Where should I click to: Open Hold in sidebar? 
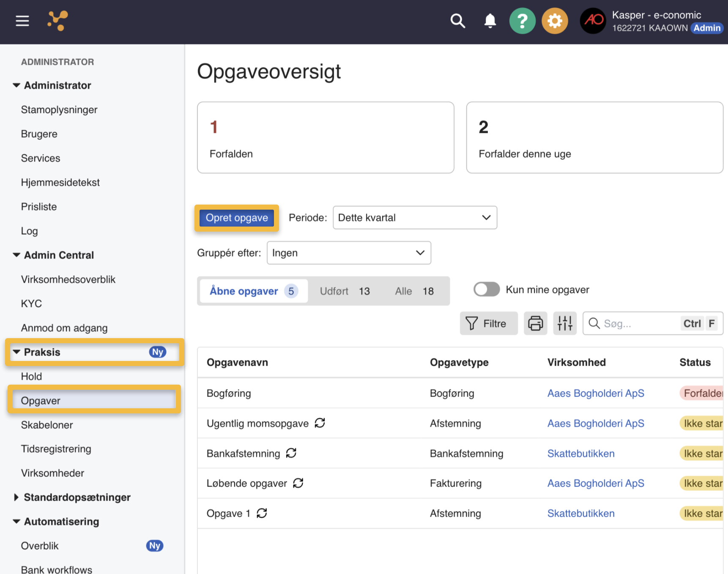pyautogui.click(x=31, y=376)
